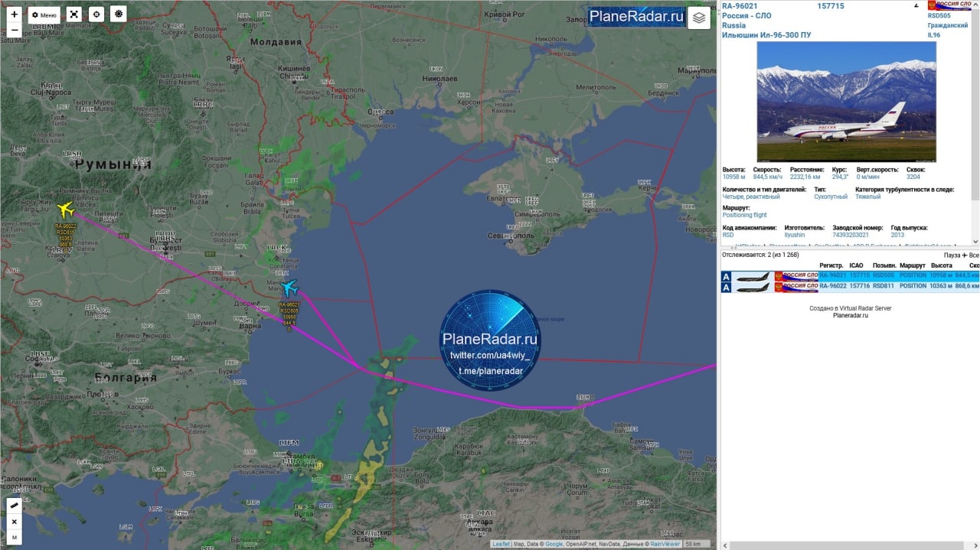Open the Leaflet attribution link
980x550 pixels.
[x=501, y=544]
